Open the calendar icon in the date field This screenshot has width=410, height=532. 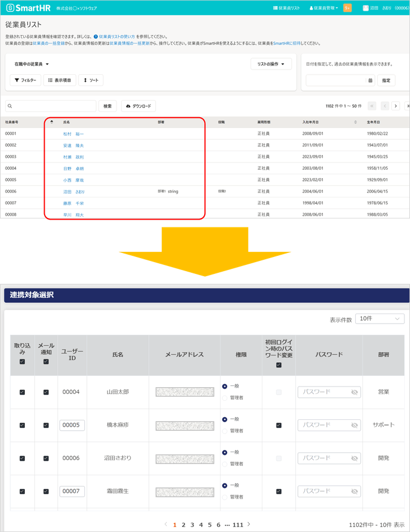[370, 80]
